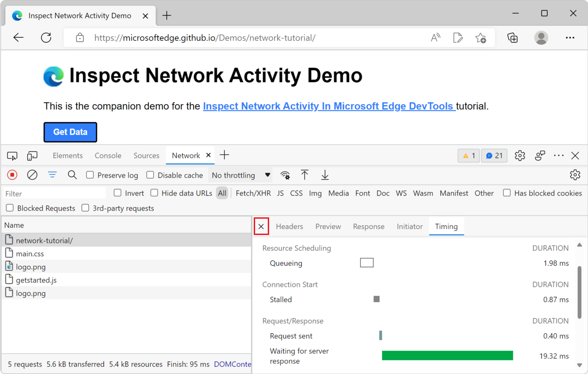This screenshot has width=588, height=374.
Task: Check the 3rd-party requests box
Action: (x=85, y=208)
